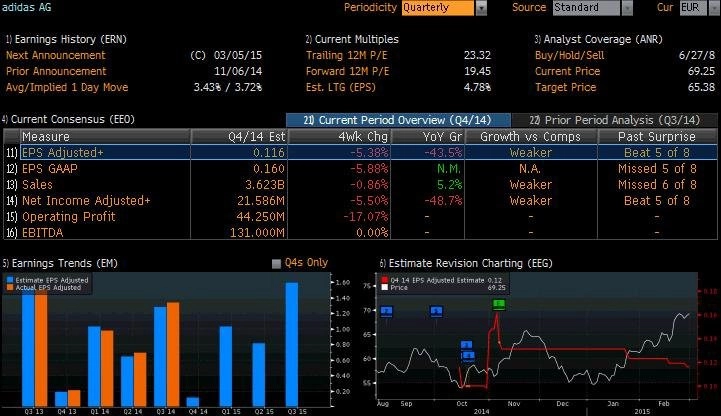
Task: Open the Periodicity dropdown arrow
Action: click(481, 8)
